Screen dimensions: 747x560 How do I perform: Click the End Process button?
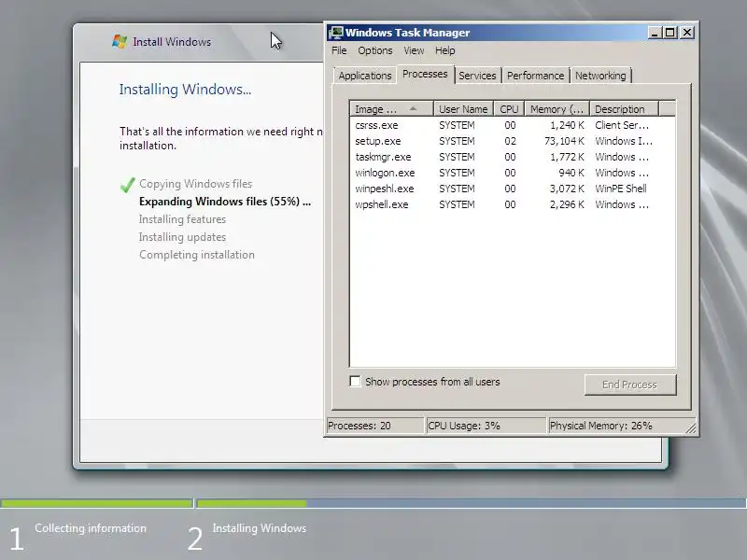(x=629, y=385)
